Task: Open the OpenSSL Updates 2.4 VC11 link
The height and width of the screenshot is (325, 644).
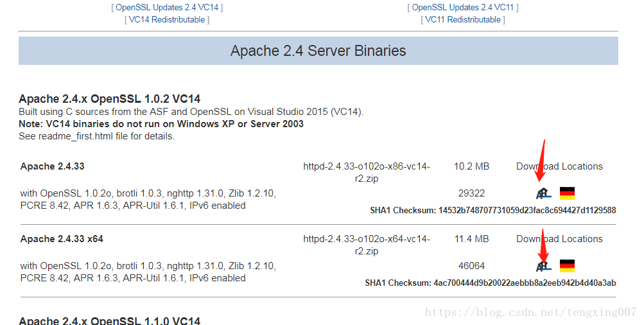Action: [463, 8]
